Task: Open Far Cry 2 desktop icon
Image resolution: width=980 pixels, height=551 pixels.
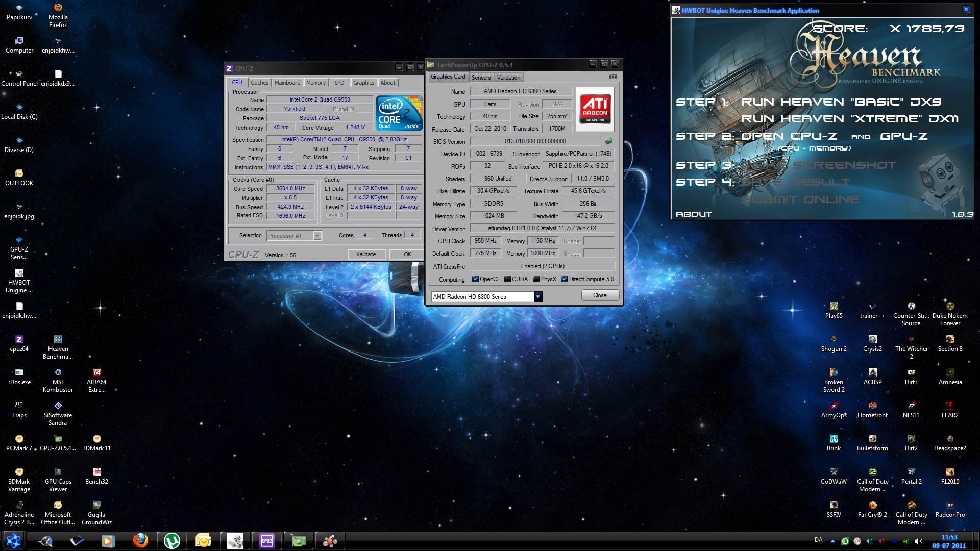Action: coord(873,509)
